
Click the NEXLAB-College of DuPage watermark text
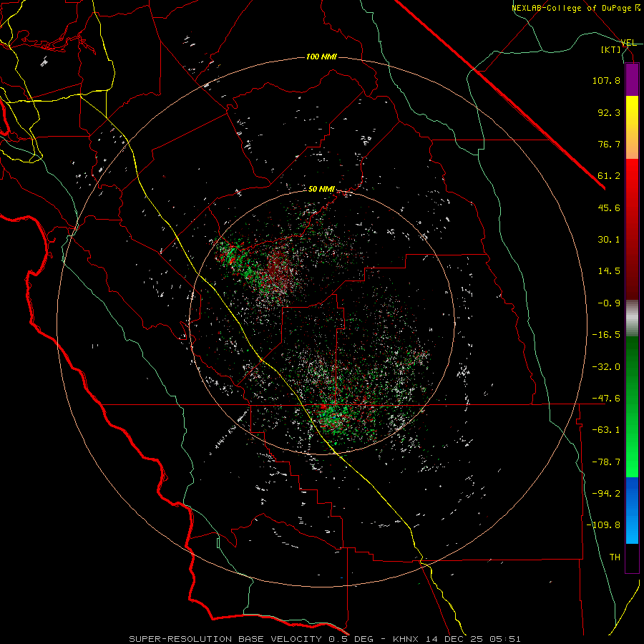point(575,8)
